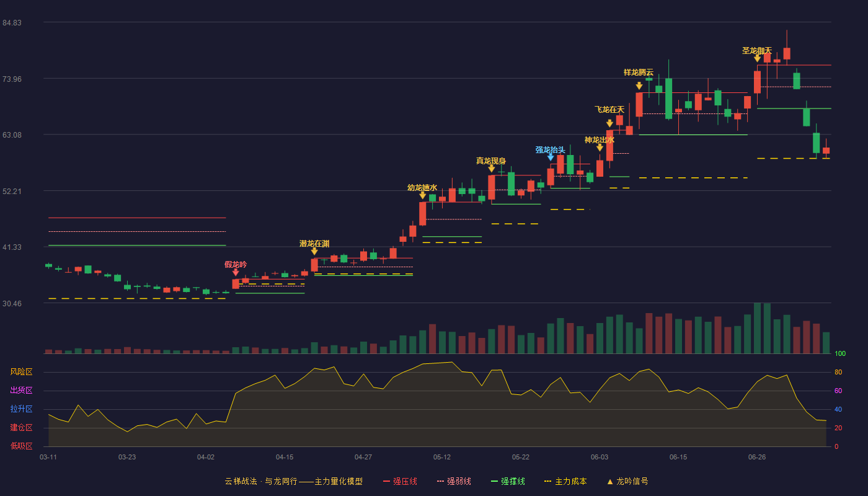The image size is (868, 496).
Task: Click the 52.21 price axis label
Action: (12, 191)
